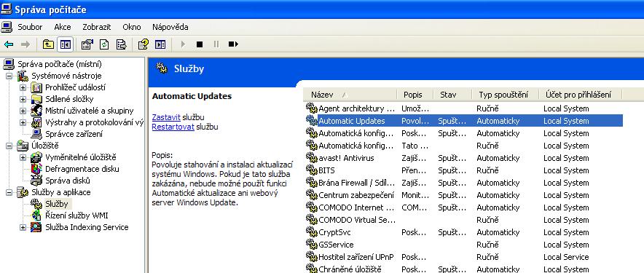The height and width of the screenshot is (273, 644).
Task: Open Properties from the toolbar
Action: [x=87, y=44]
